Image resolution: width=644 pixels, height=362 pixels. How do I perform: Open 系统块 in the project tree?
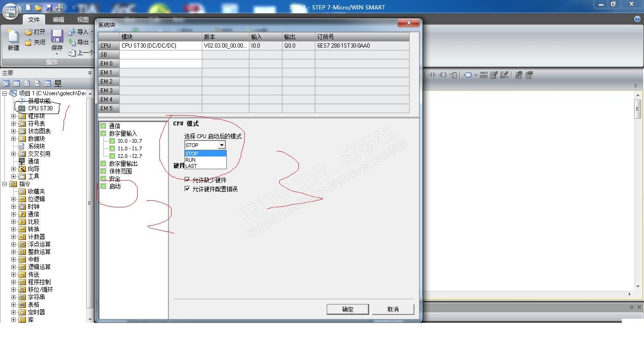pos(36,146)
